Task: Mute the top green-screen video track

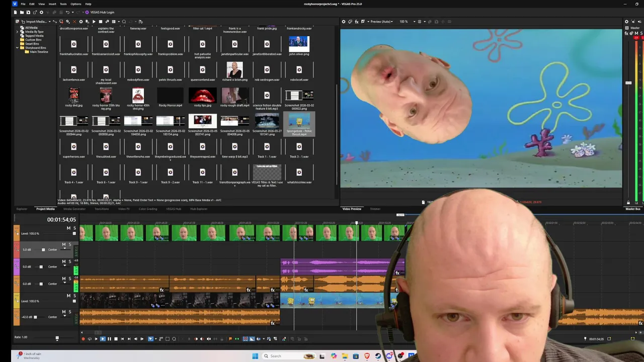Action: pyautogui.click(x=68, y=228)
